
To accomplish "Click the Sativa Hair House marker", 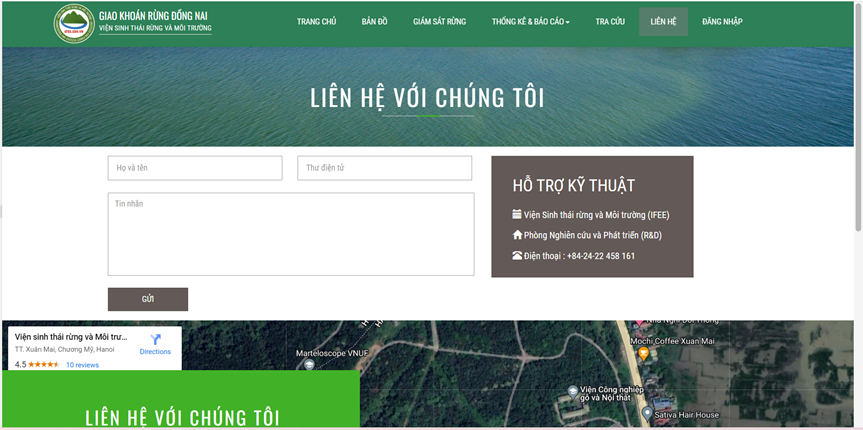I will click(647, 413).
